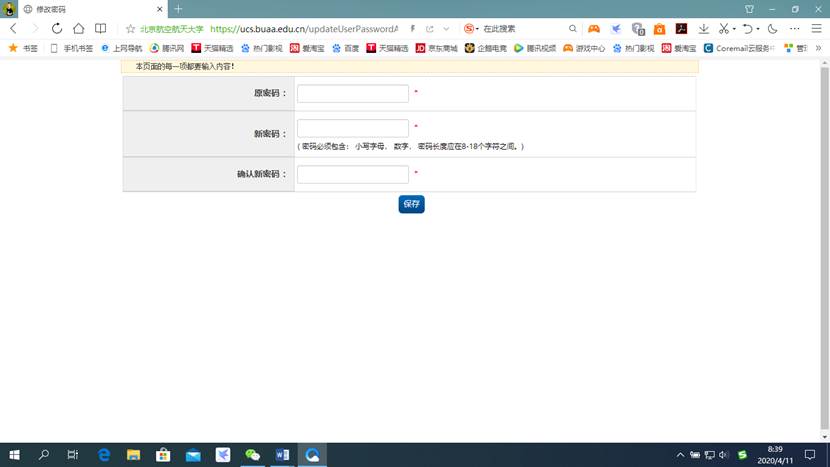Open the reading mode book icon

(x=100, y=29)
